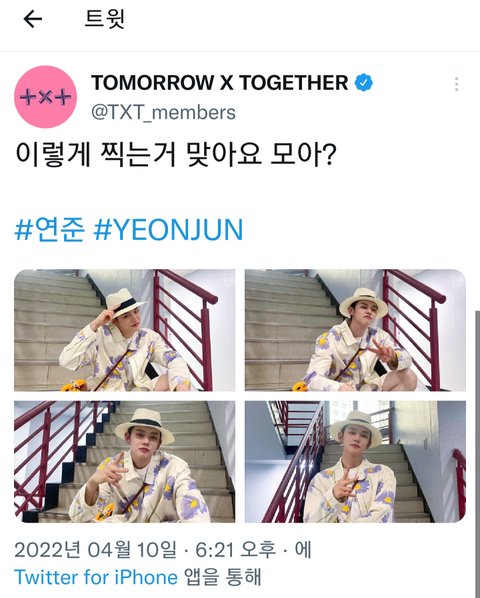The height and width of the screenshot is (598, 480).
Task: View the bottom-left staircase photo
Action: [125, 461]
